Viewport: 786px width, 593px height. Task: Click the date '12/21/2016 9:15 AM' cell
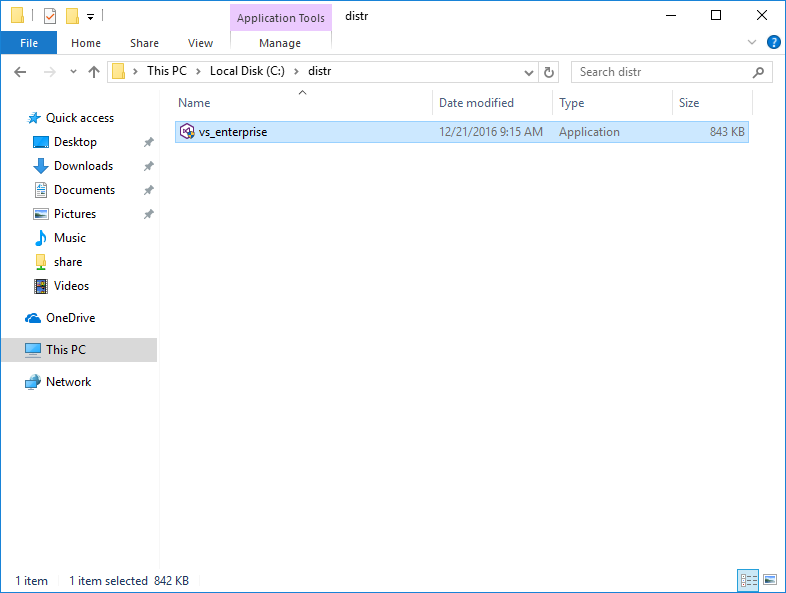click(x=491, y=132)
